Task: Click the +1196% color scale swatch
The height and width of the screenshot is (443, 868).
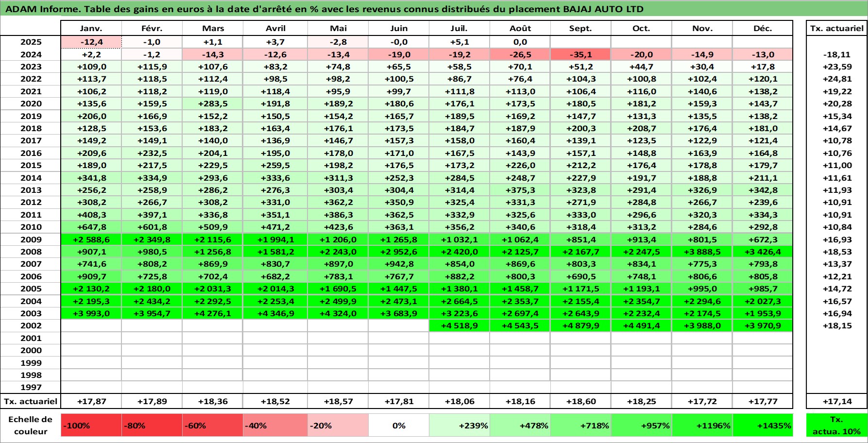Action: coord(702,426)
